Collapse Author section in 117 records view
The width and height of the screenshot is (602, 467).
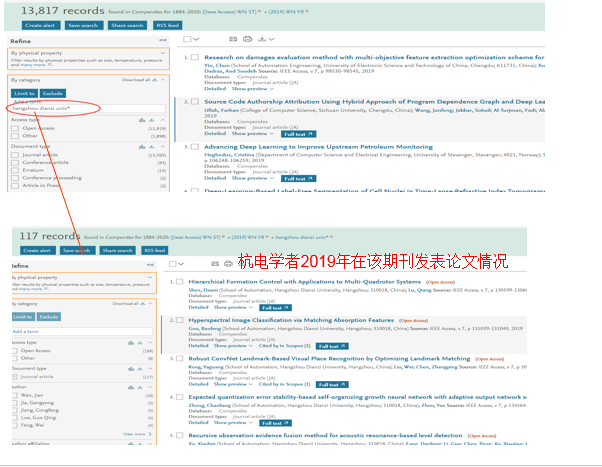(x=150, y=387)
